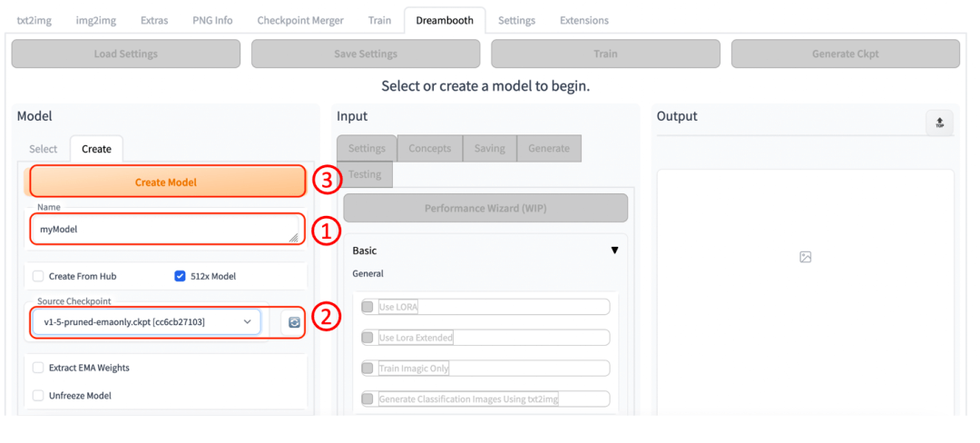Open Performance Wizard (WIP)
The image size is (980, 443).
pos(485,208)
